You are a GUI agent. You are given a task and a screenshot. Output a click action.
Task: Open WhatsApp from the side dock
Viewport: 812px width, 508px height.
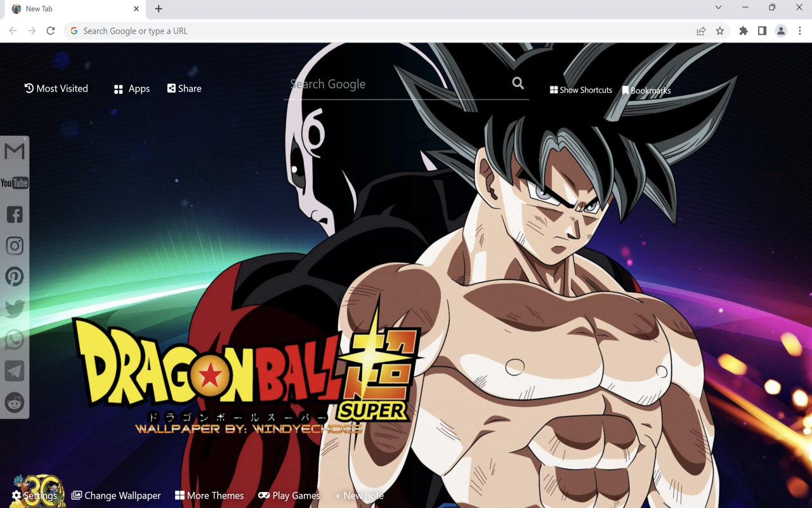(x=15, y=340)
